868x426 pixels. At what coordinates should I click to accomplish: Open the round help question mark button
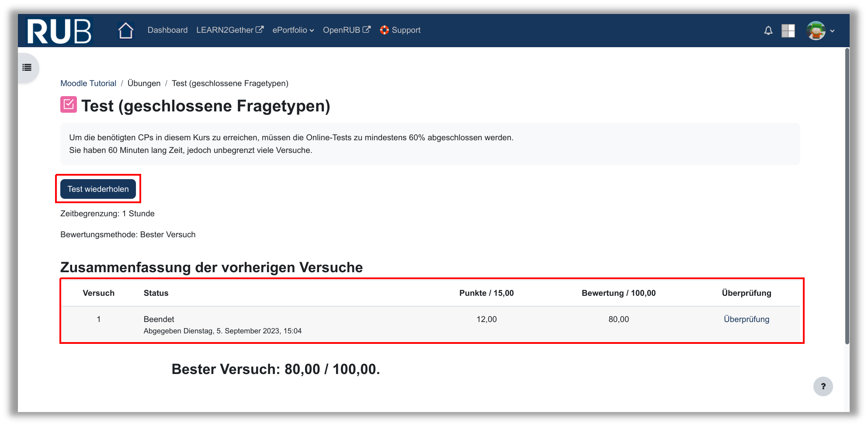pyautogui.click(x=823, y=386)
